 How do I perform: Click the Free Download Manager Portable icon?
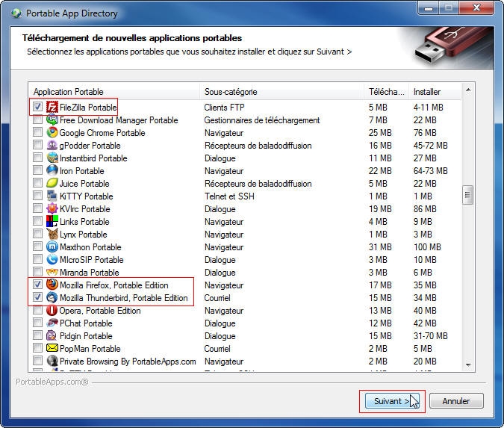tap(52, 120)
